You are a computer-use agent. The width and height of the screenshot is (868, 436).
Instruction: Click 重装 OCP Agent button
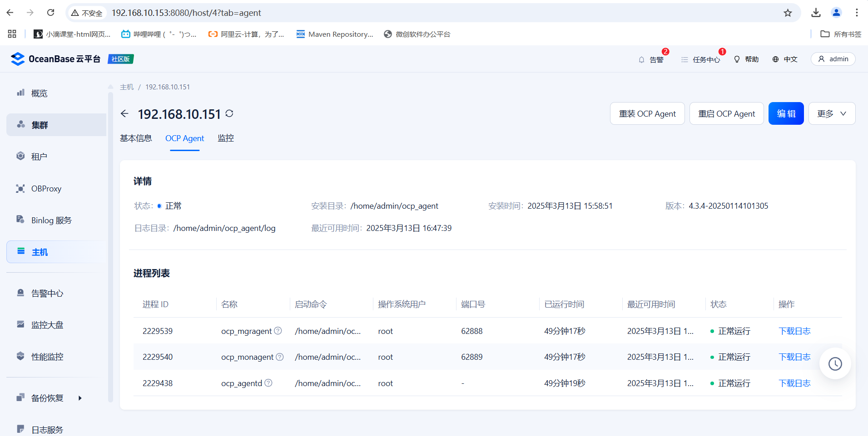647,113
